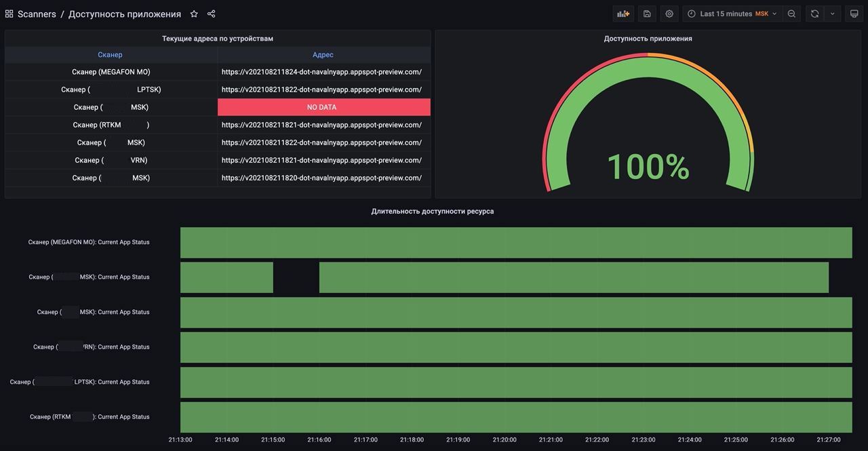Star this dashboard as a favorite
Screen dimensions: 868x451
click(x=194, y=14)
